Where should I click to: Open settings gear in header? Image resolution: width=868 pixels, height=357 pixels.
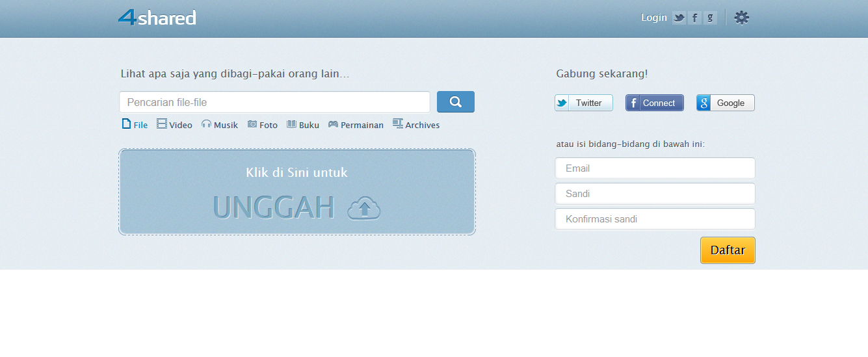click(x=742, y=18)
